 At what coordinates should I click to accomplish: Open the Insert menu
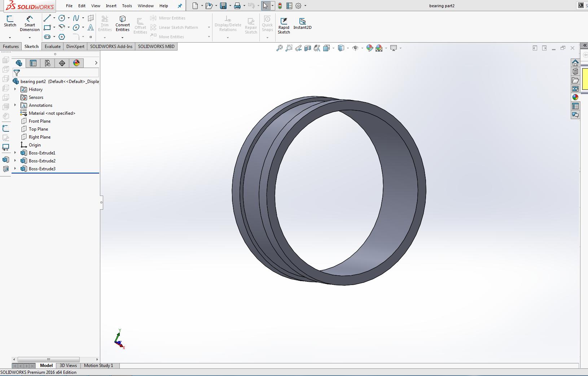(111, 6)
